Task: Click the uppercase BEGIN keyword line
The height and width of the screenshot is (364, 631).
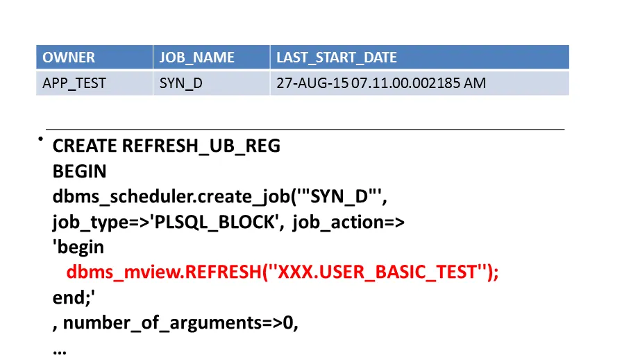Action: (x=79, y=171)
